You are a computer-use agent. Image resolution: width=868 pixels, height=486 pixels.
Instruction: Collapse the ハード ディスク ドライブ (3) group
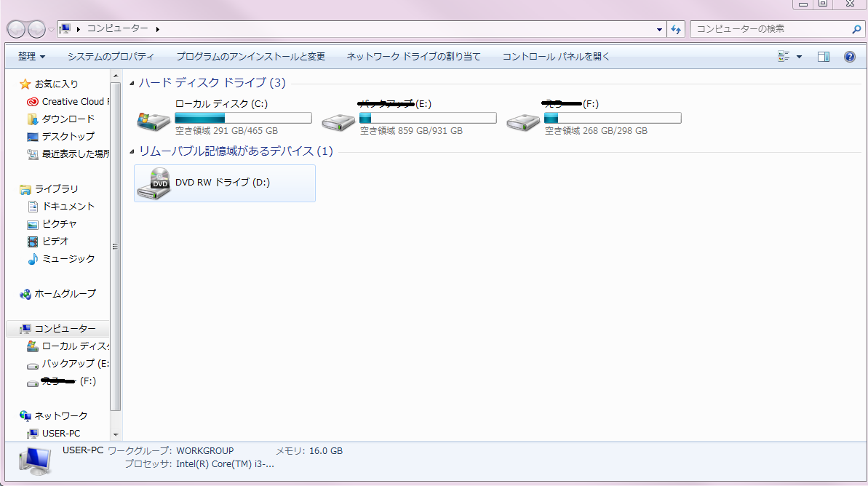132,84
